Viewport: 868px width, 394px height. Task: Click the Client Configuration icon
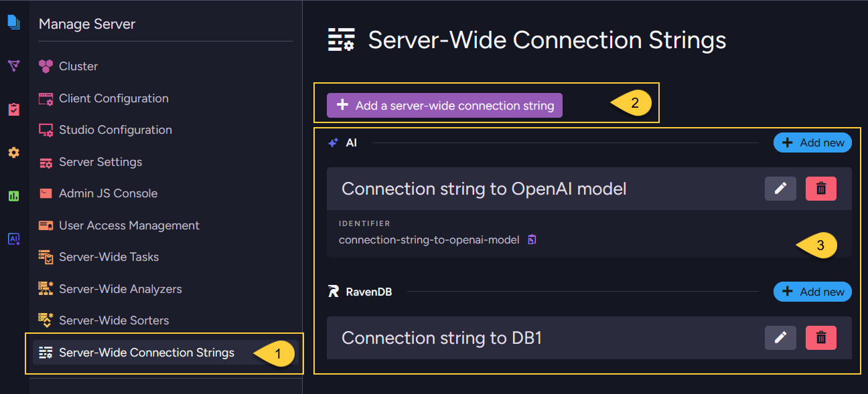tap(46, 98)
